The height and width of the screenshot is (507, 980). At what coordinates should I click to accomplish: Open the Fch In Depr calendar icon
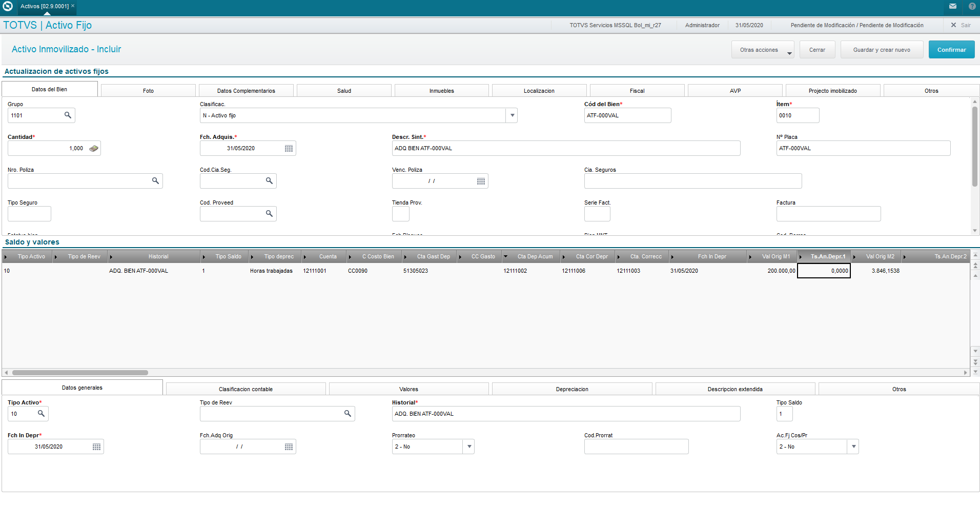click(97, 447)
